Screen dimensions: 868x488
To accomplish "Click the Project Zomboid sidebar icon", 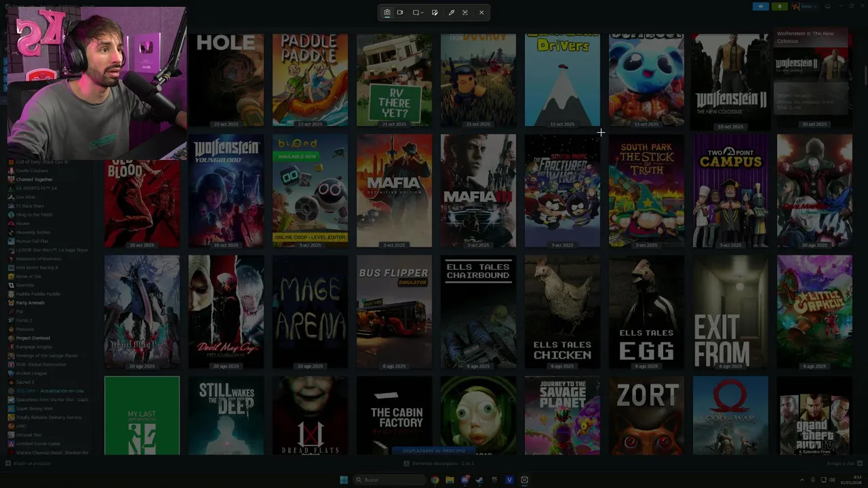I will pos(11,338).
